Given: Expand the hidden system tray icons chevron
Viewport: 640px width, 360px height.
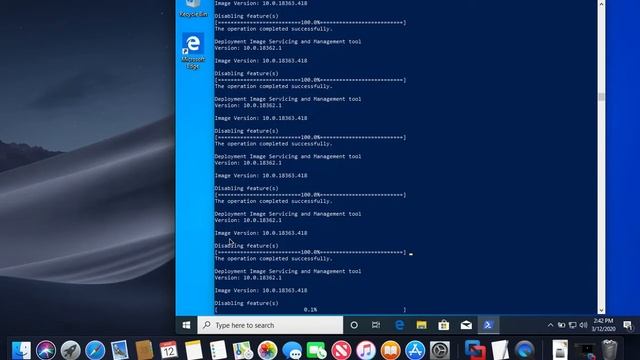Looking at the screenshot, I should pyautogui.click(x=550, y=325).
